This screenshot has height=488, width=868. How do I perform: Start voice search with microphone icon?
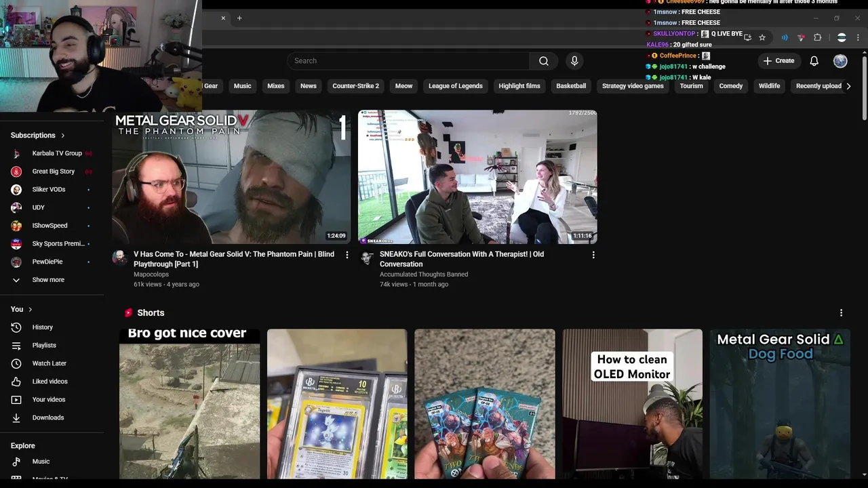(574, 61)
